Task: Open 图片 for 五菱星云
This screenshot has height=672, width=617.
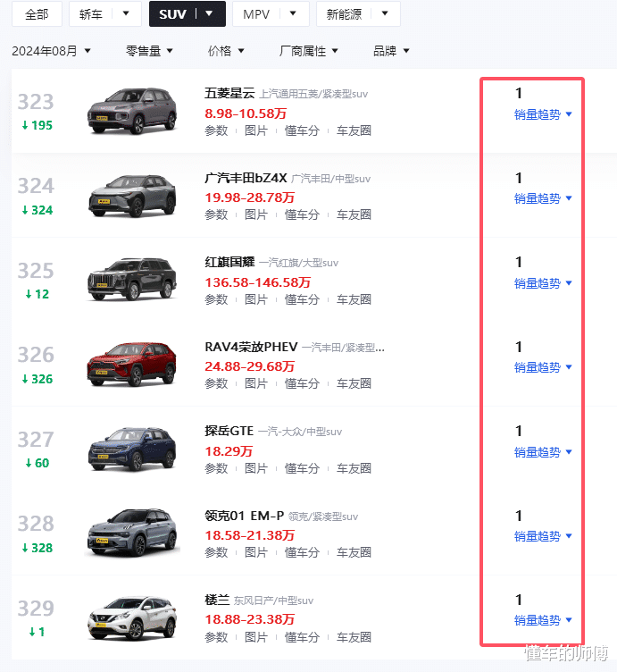Action: [256, 130]
